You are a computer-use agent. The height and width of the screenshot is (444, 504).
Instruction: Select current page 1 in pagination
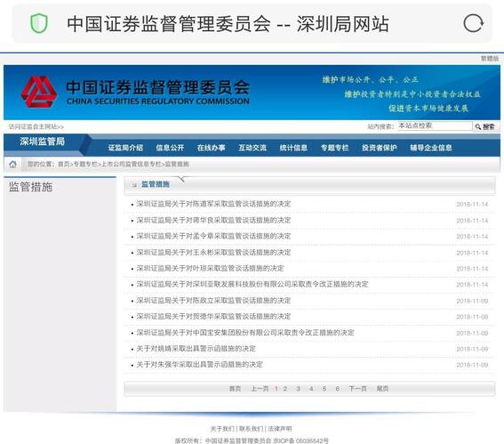(276, 389)
